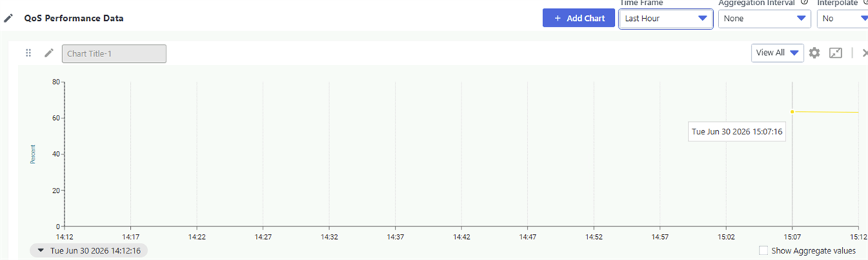Close the chart with the X icon

point(864,53)
